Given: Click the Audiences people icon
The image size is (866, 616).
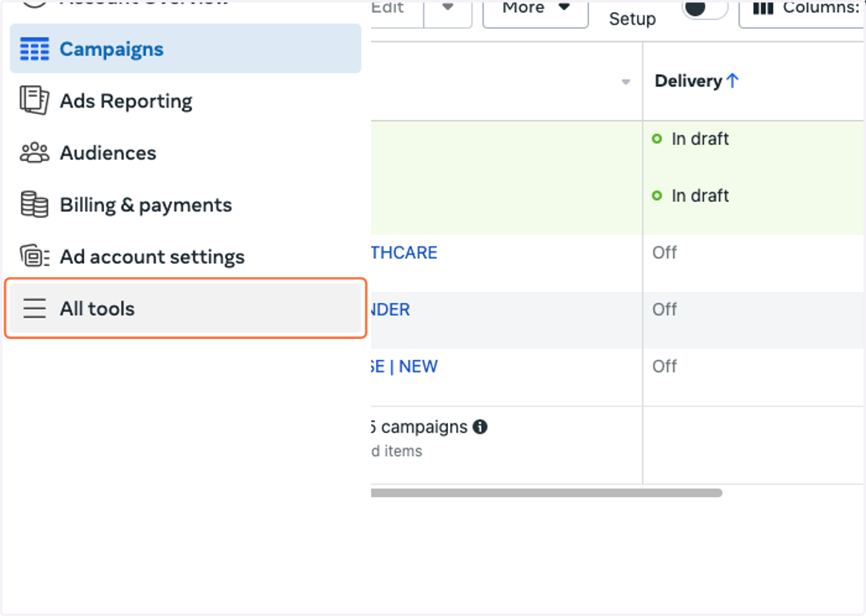Looking at the screenshot, I should pos(34,153).
